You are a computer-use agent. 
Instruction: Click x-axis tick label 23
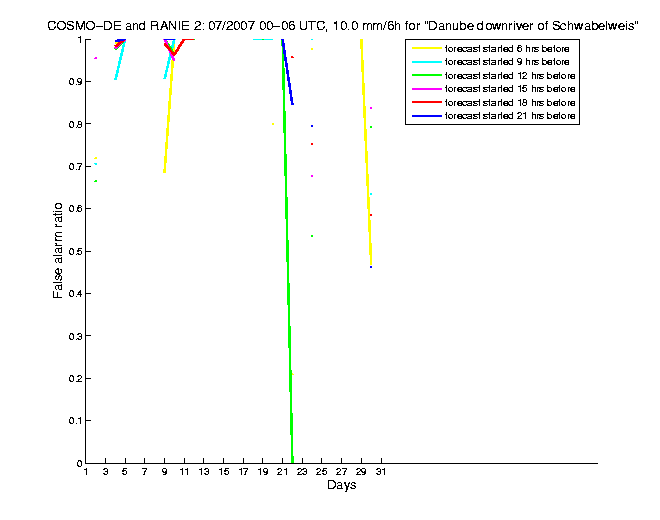pyautogui.click(x=302, y=472)
